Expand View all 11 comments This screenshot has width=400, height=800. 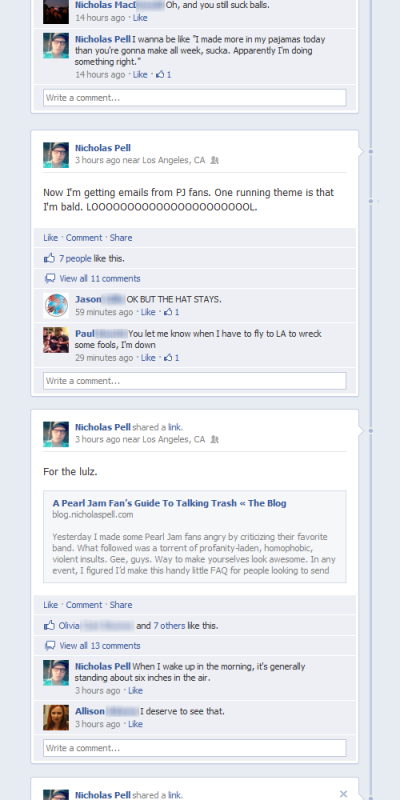tap(99, 279)
